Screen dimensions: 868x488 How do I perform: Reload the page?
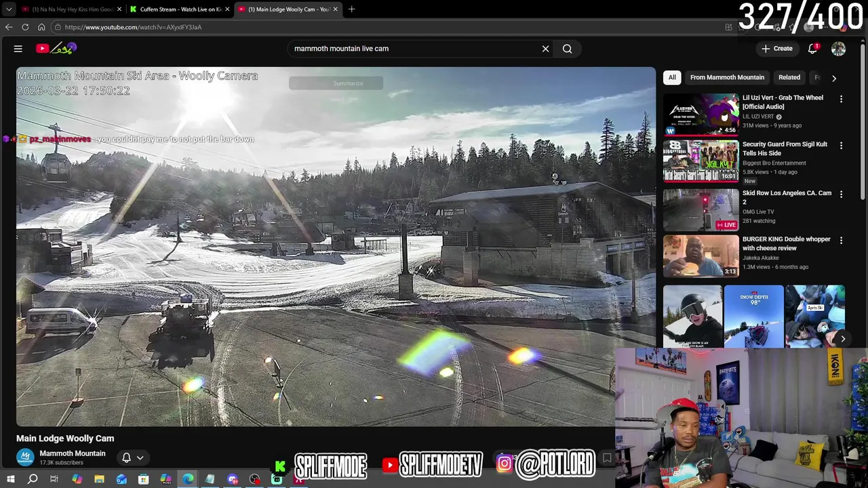point(25,27)
